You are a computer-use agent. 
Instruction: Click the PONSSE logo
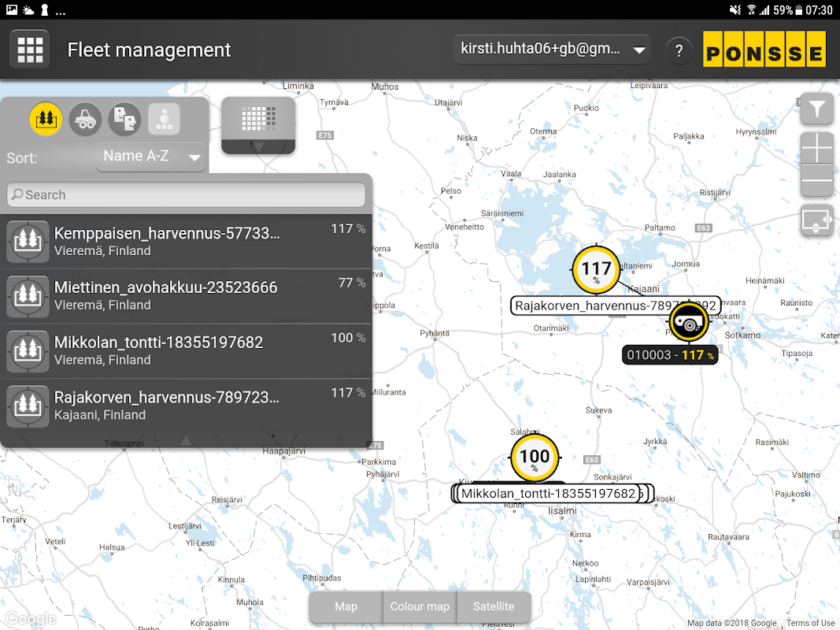click(x=764, y=50)
